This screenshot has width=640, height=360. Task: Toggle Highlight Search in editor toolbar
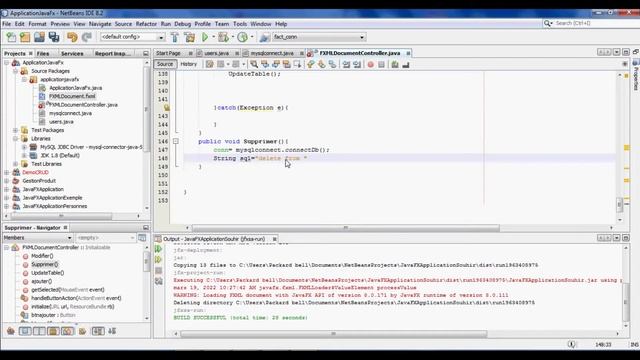point(287,64)
